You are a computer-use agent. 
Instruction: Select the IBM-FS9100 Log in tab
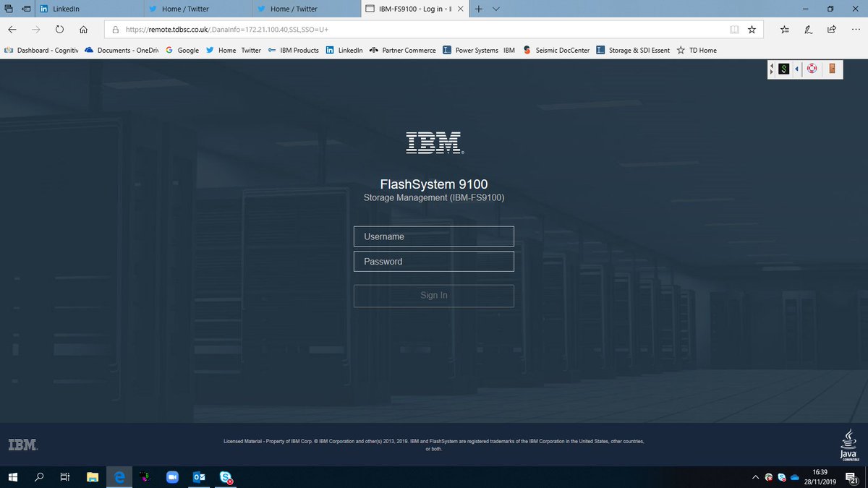[x=415, y=9]
